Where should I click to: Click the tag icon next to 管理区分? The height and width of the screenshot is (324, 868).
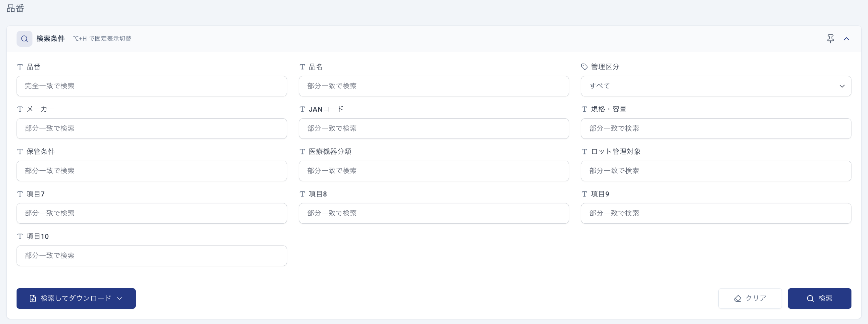(584, 67)
